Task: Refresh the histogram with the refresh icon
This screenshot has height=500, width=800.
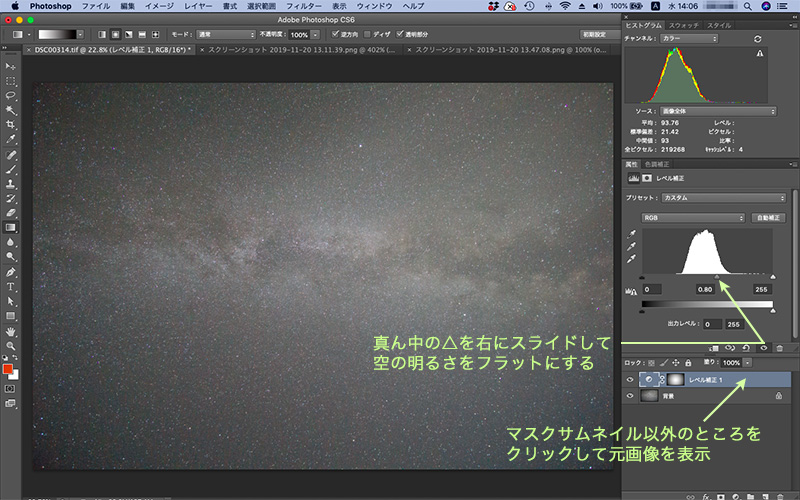Action: 758,39
